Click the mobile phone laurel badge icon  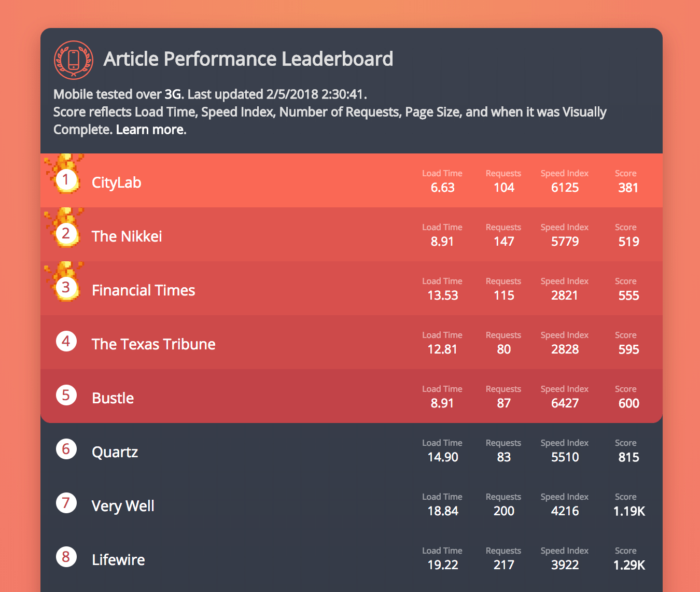pyautogui.click(x=73, y=60)
